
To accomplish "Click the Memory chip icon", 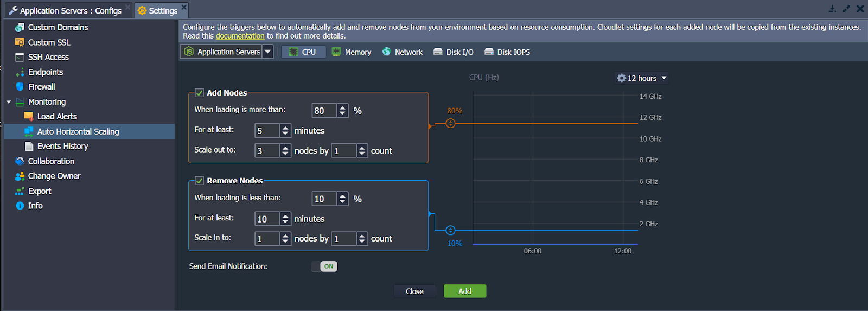I will (x=336, y=52).
